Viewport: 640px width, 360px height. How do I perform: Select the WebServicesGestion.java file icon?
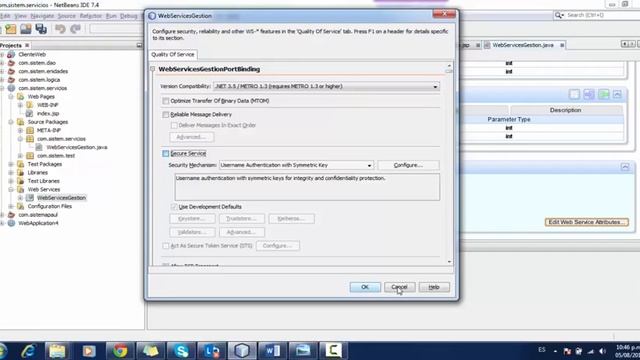coord(39,147)
